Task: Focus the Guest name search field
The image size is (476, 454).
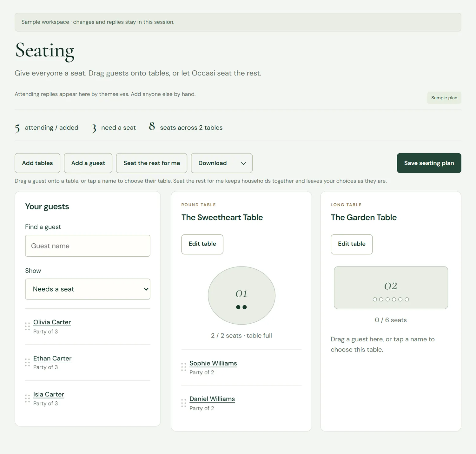Action: (x=88, y=246)
